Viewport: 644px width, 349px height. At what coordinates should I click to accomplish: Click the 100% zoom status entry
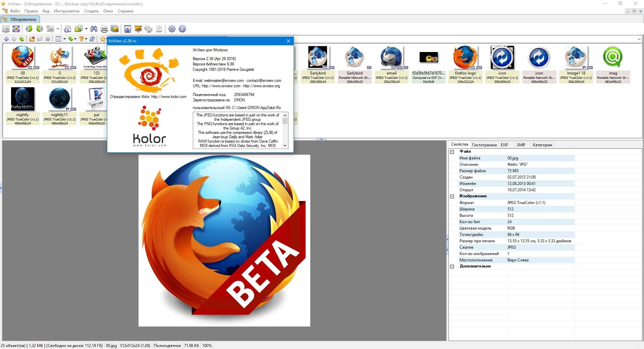[207, 346]
